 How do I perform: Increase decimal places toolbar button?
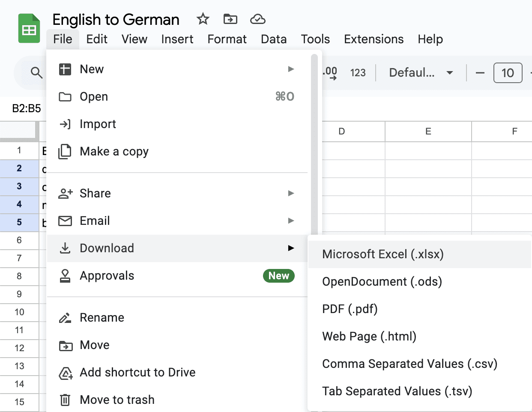tap(330, 73)
